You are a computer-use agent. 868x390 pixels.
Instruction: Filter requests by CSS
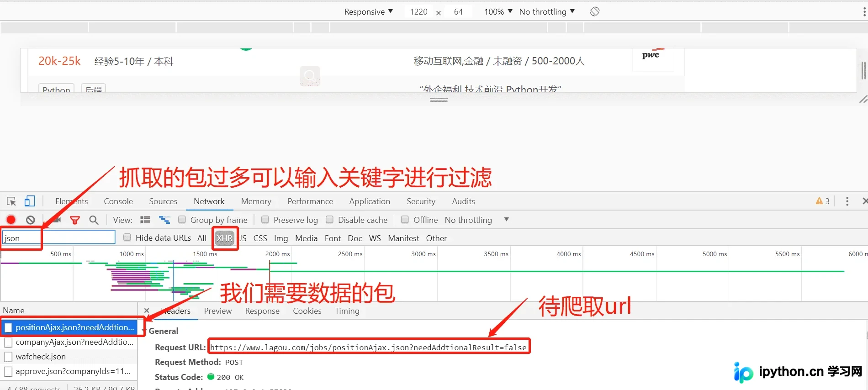(260, 238)
